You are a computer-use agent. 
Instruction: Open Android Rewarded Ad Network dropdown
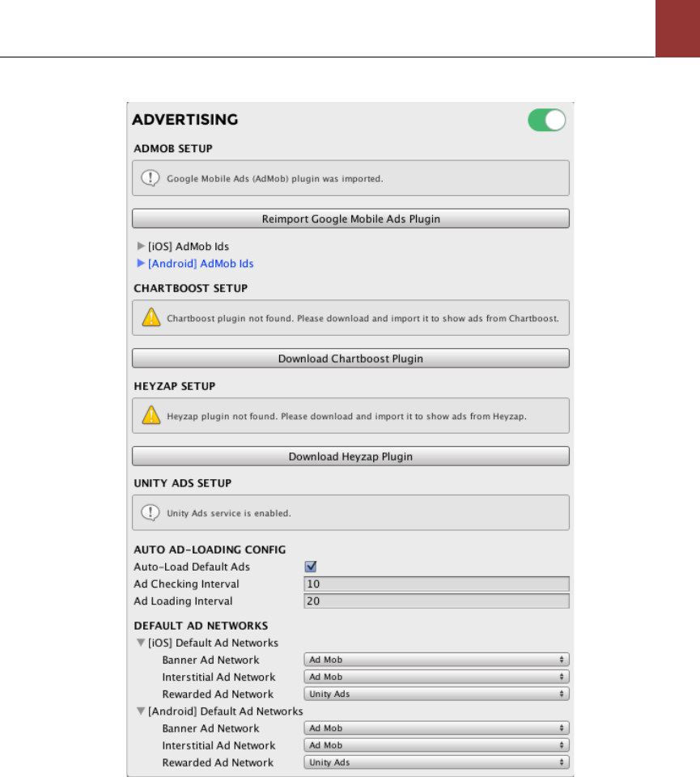(436, 762)
